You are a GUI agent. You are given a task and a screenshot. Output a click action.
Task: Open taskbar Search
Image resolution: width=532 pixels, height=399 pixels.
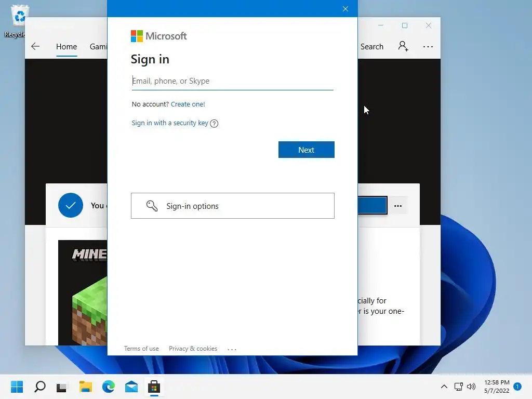40,387
